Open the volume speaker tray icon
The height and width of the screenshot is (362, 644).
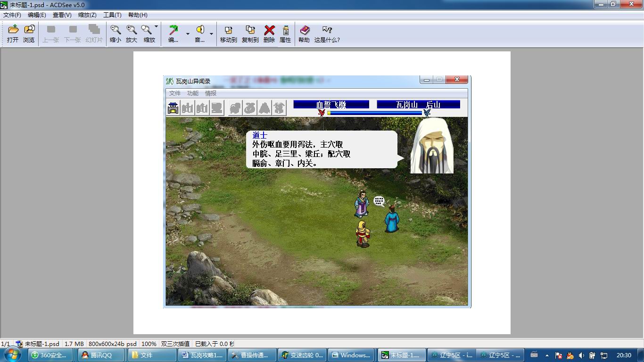point(581,355)
